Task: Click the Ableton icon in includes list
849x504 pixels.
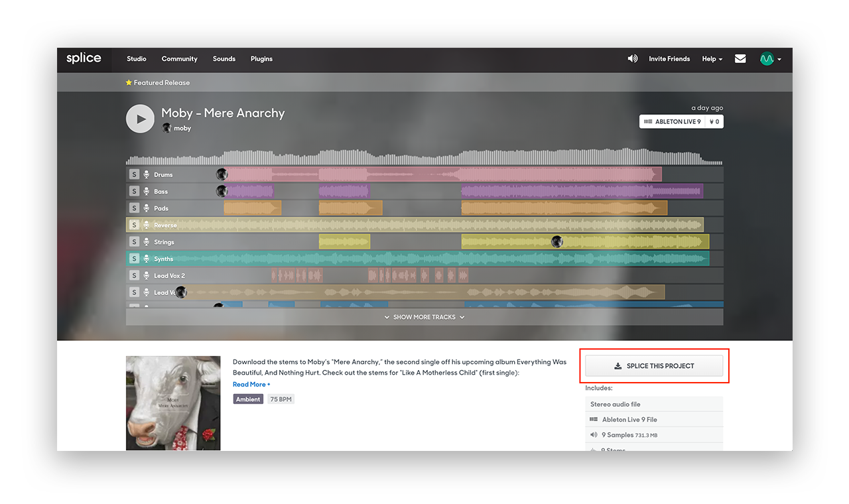Action: pyautogui.click(x=594, y=419)
